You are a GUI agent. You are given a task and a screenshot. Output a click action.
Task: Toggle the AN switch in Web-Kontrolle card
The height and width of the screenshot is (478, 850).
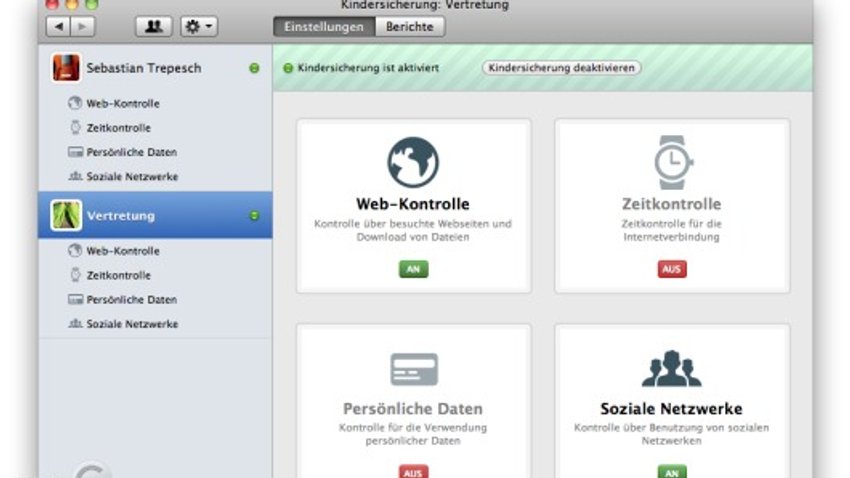click(x=414, y=269)
